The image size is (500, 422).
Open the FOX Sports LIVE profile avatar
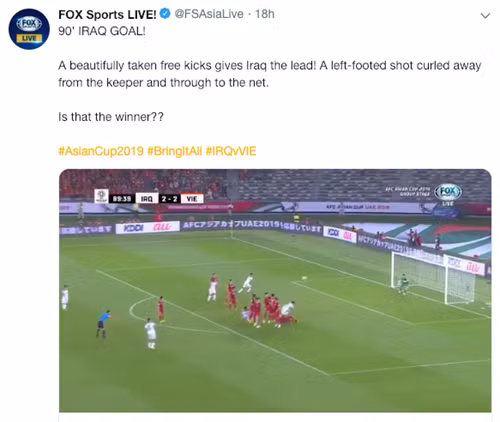point(29,29)
